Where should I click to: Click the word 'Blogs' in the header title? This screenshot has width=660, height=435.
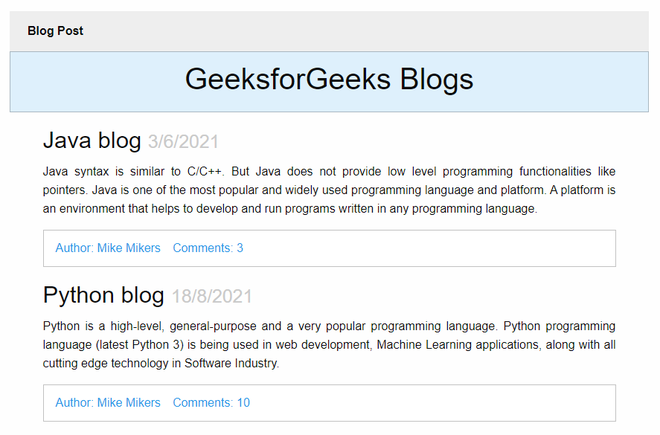pos(436,80)
